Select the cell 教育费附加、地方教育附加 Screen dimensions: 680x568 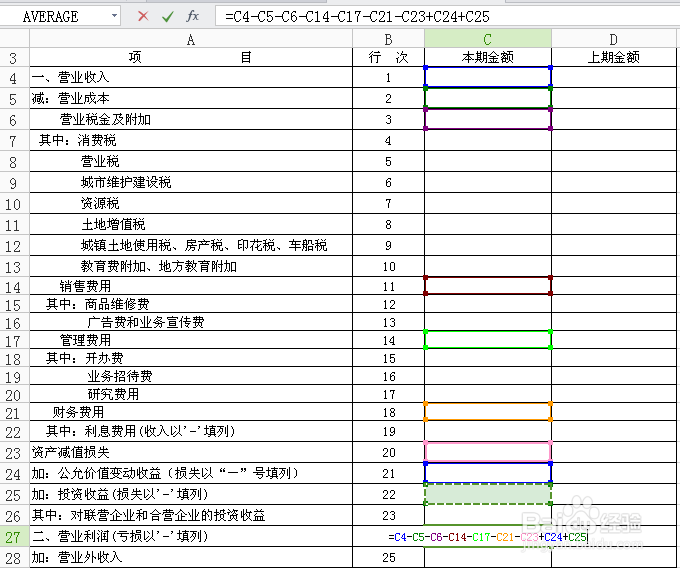click(191, 266)
